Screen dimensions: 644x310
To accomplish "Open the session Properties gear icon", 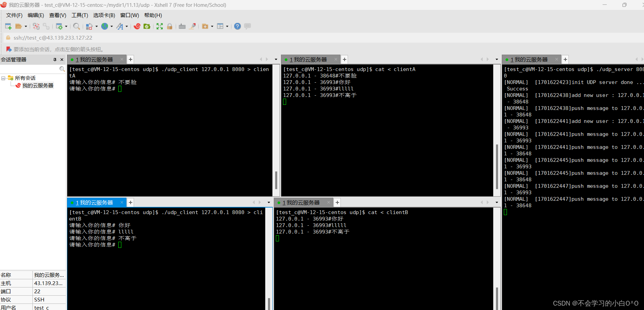I will pos(59,26).
